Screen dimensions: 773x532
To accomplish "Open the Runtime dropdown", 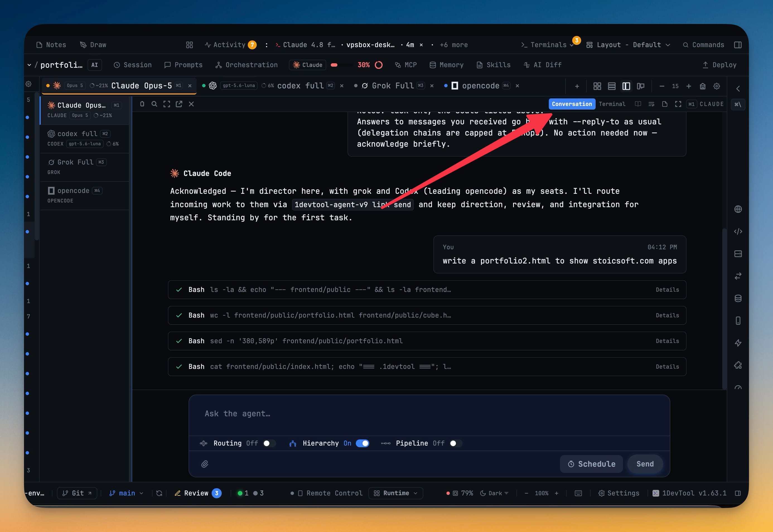I will point(396,493).
